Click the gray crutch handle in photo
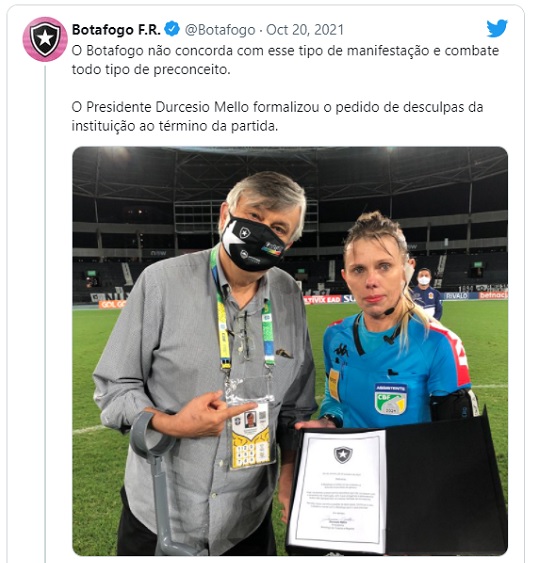The height and width of the screenshot is (563, 535). pos(153,436)
